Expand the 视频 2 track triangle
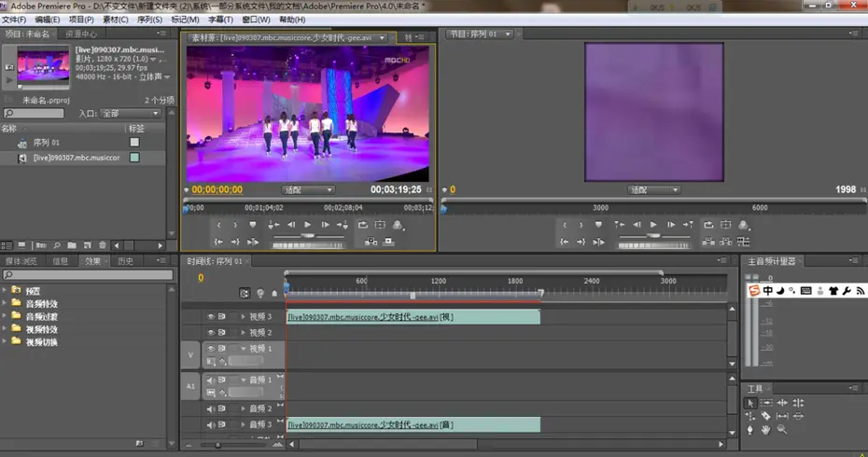The width and height of the screenshot is (868, 457). click(243, 333)
